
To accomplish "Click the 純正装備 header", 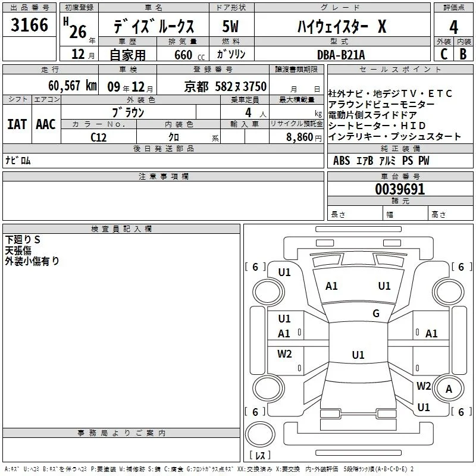I will pos(400,148).
